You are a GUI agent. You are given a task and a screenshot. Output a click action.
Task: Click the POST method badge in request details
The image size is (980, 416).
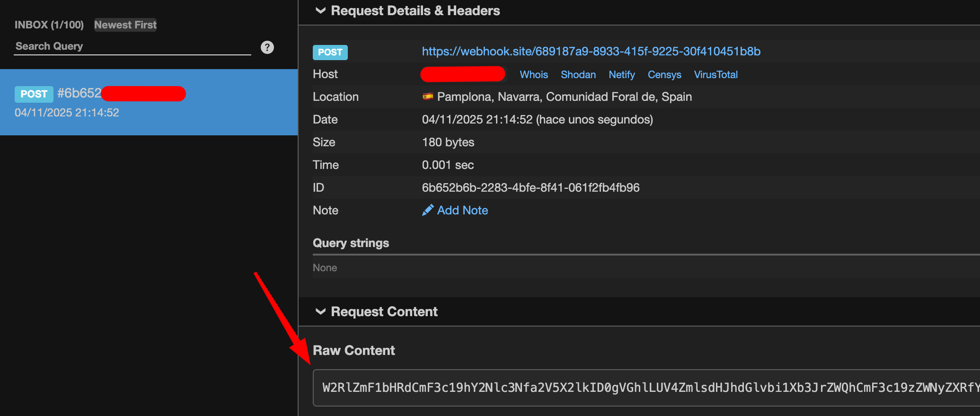[330, 52]
